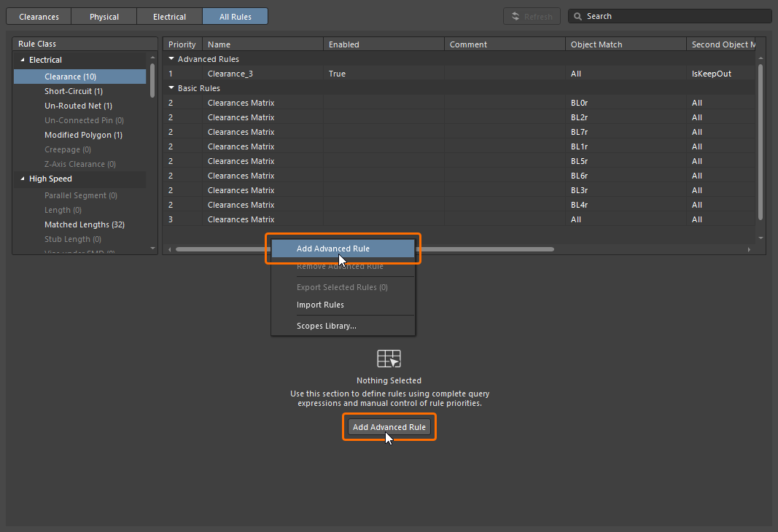Collapse the Advanced Rules group

(x=171, y=59)
